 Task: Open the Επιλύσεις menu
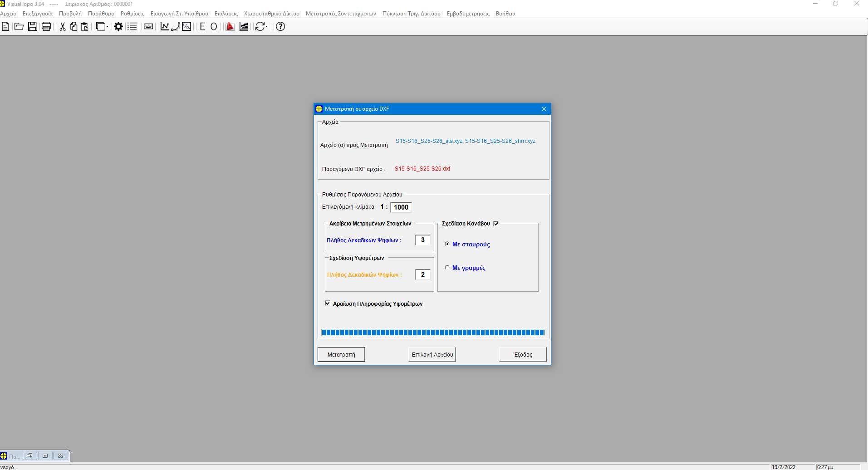click(x=226, y=14)
